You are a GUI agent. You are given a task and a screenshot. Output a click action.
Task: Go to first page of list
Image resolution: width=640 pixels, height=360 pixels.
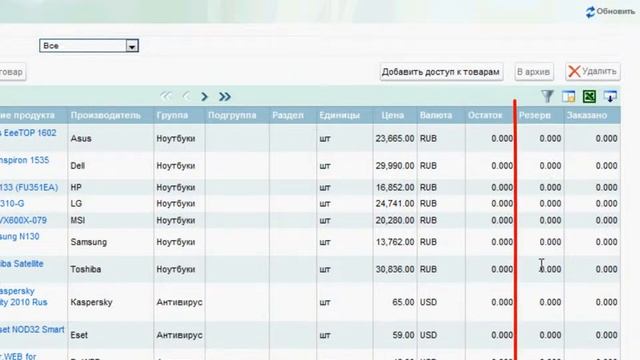[166, 96]
